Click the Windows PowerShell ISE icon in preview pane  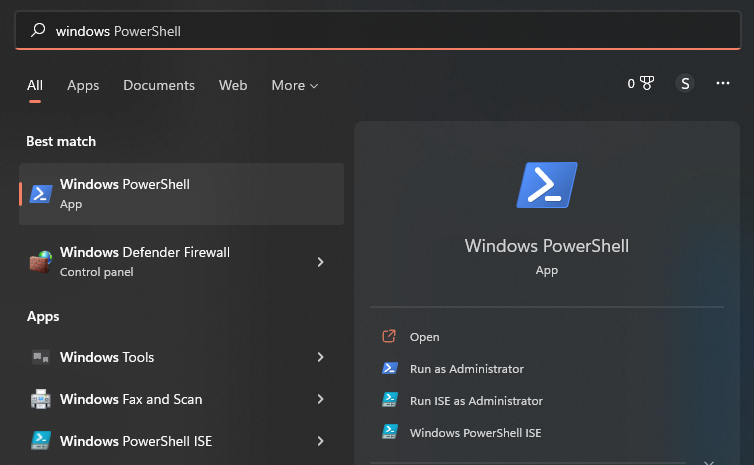coord(390,431)
